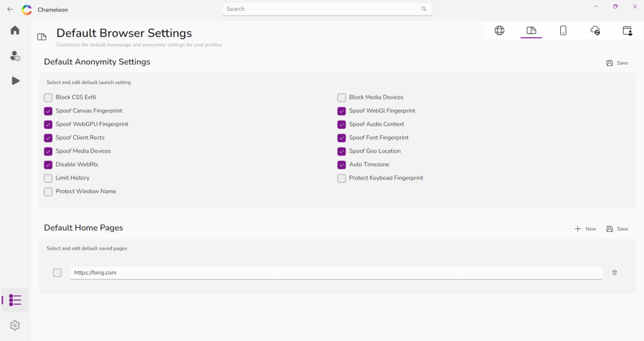Enable Limit History
The height and width of the screenshot is (341, 644).
tap(48, 178)
